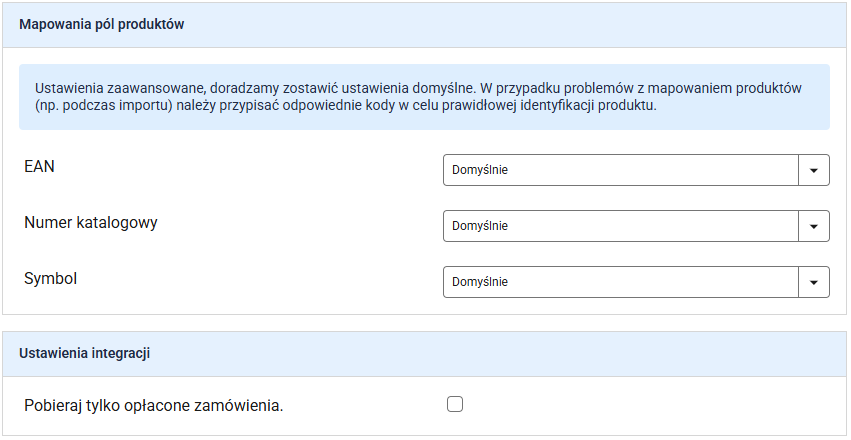This screenshot has height=440, width=851.
Task: Click the 'Mapowania pól produktów' section header
Action: click(102, 25)
